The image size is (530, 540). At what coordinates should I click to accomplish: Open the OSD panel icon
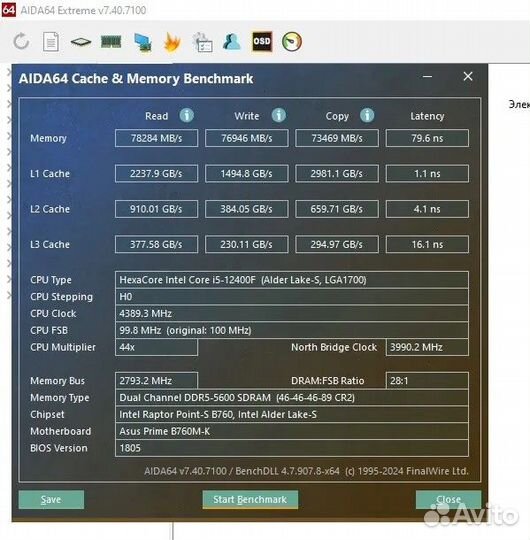[x=262, y=42]
